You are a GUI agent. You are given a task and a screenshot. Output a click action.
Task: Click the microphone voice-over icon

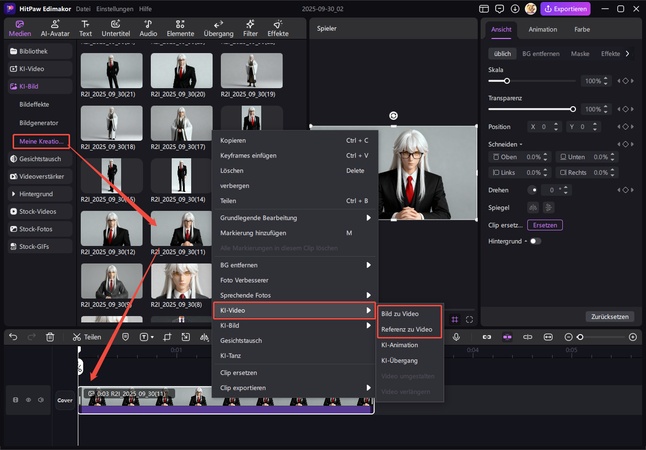pos(456,337)
